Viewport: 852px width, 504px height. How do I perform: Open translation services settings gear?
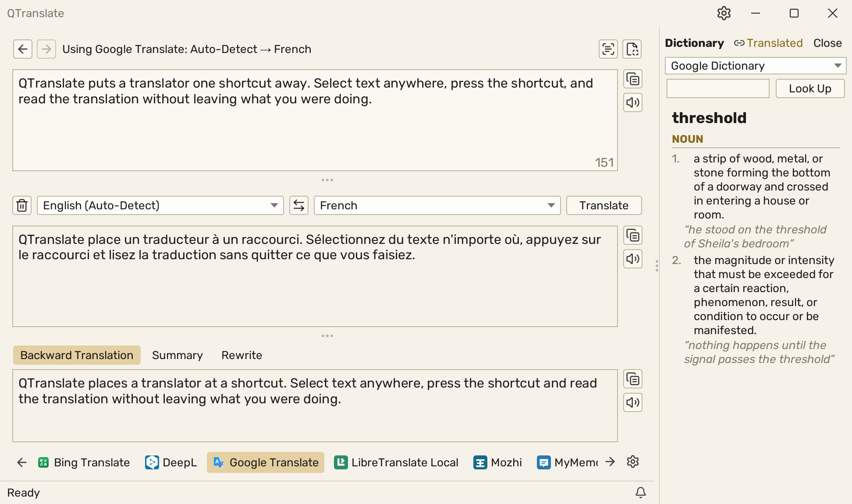(633, 462)
